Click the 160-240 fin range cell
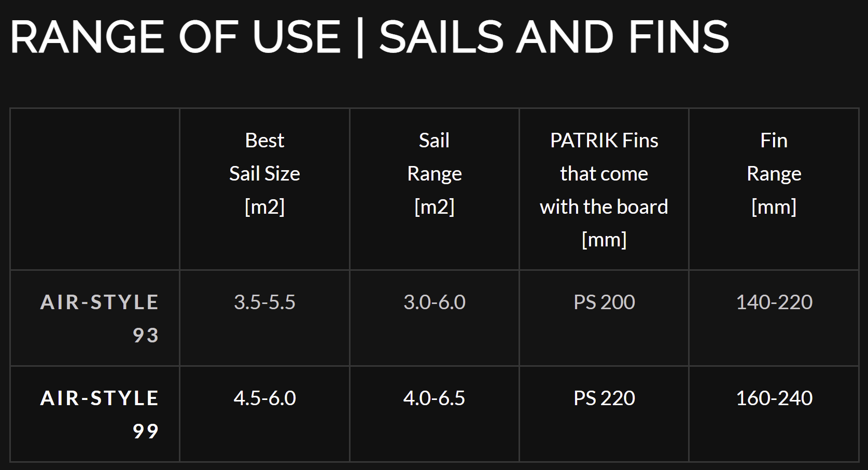Viewport: 868px width, 470px height. tap(774, 398)
